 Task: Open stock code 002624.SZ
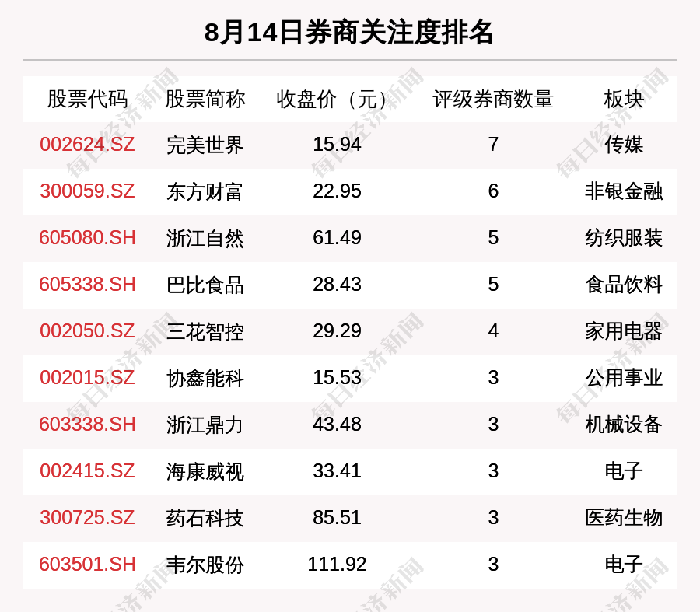pos(87,145)
